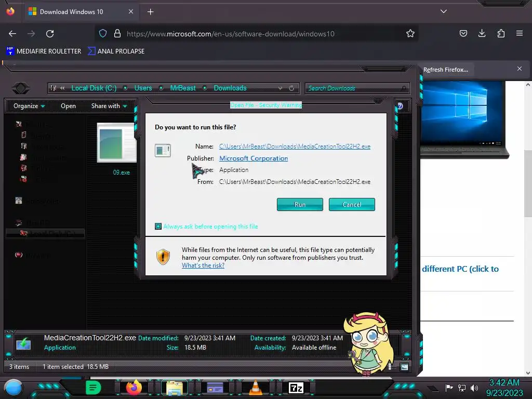This screenshot has height=399, width=532.
Task: Show the Firefox downloads panel
Action: 482,33
